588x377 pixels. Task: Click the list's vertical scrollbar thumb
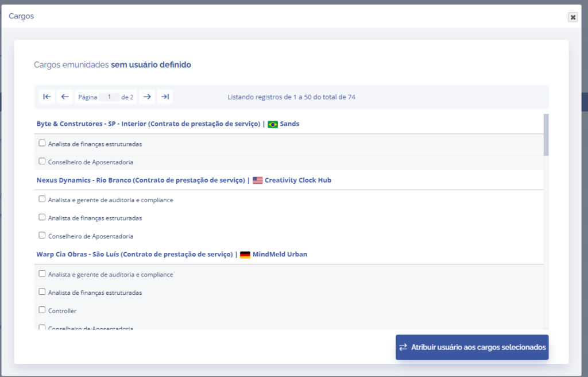tap(546, 134)
